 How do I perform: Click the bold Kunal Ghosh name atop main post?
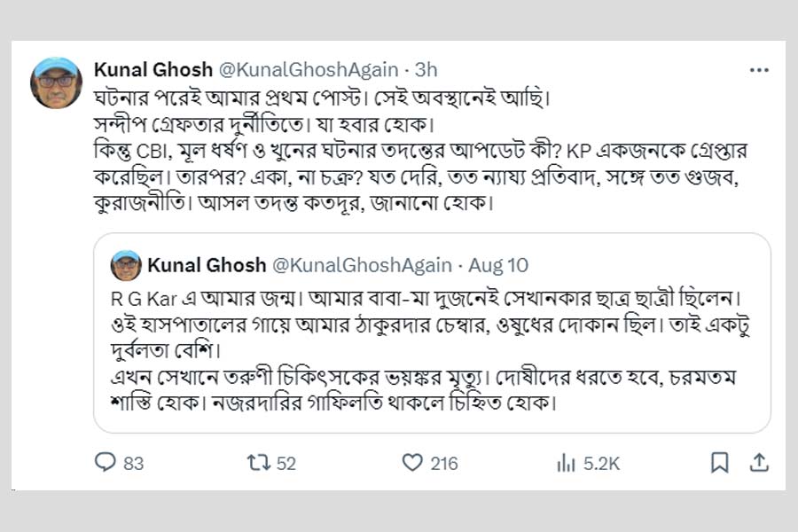point(153,69)
